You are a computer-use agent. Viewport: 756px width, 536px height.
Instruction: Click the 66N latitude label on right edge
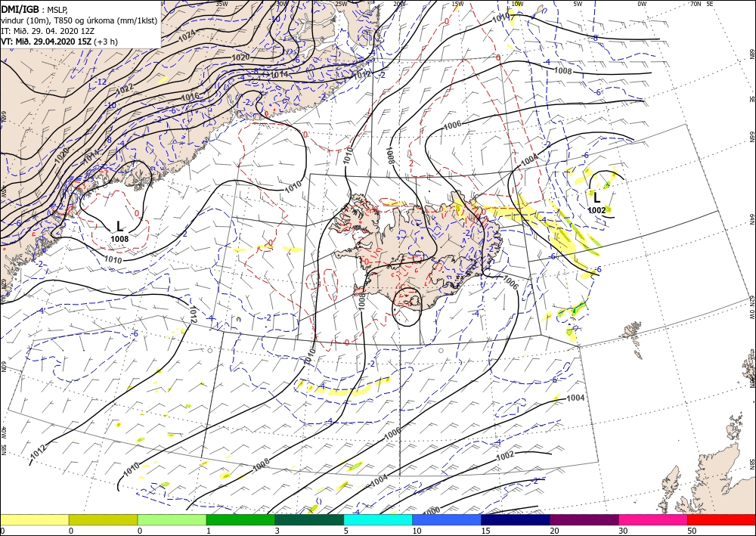tap(751, 138)
